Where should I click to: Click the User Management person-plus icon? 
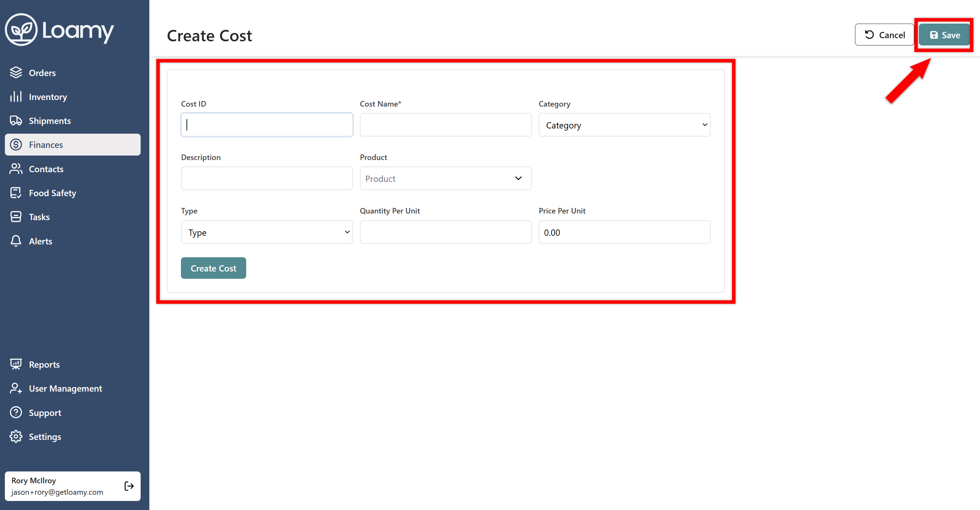tap(16, 388)
